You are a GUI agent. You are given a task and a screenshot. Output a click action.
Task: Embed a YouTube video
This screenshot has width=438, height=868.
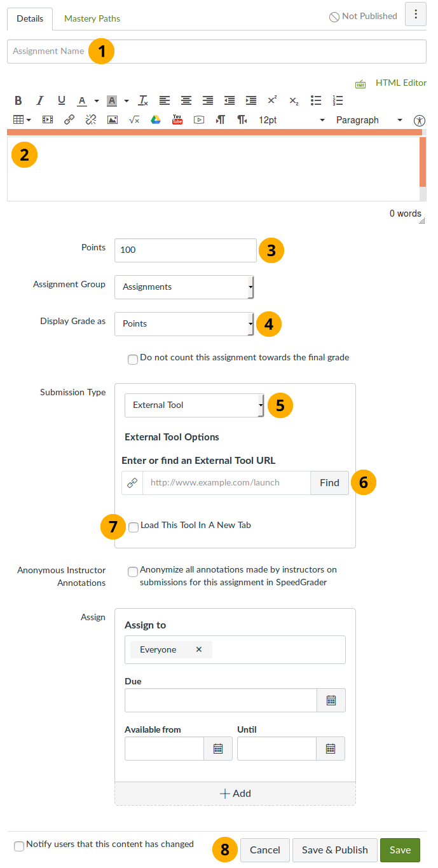click(177, 119)
